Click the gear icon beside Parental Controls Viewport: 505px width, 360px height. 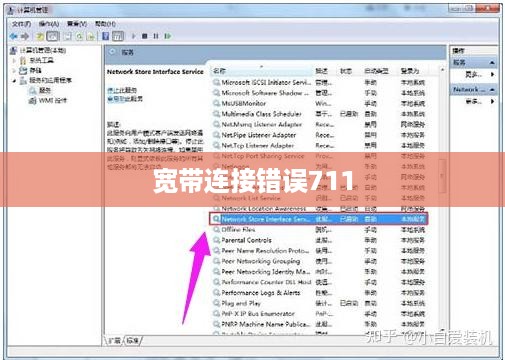[x=217, y=240]
